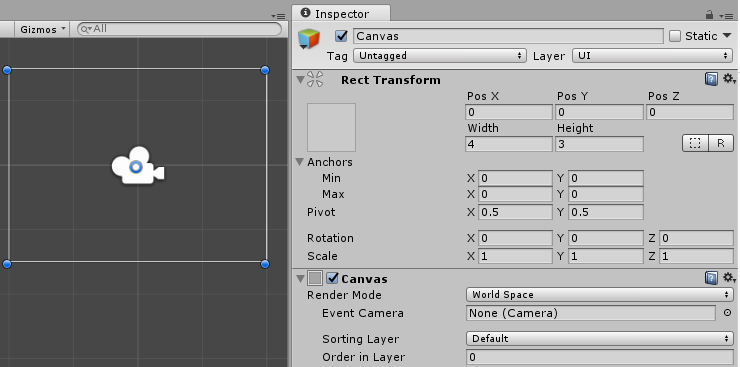Collapse the Anchors foldout triangle

[300, 162]
